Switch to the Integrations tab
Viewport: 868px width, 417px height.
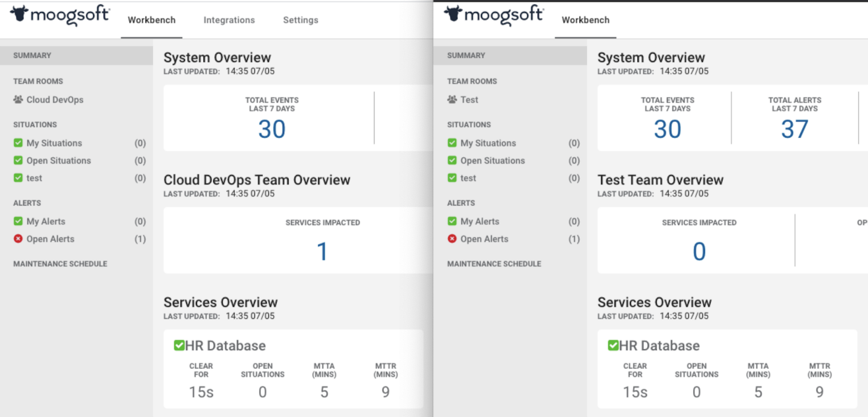229,20
